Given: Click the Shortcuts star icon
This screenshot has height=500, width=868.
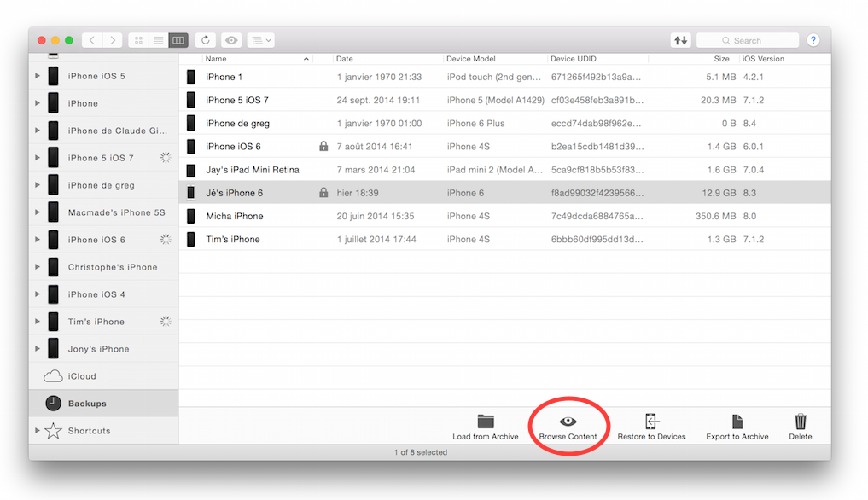Looking at the screenshot, I should pyautogui.click(x=53, y=430).
